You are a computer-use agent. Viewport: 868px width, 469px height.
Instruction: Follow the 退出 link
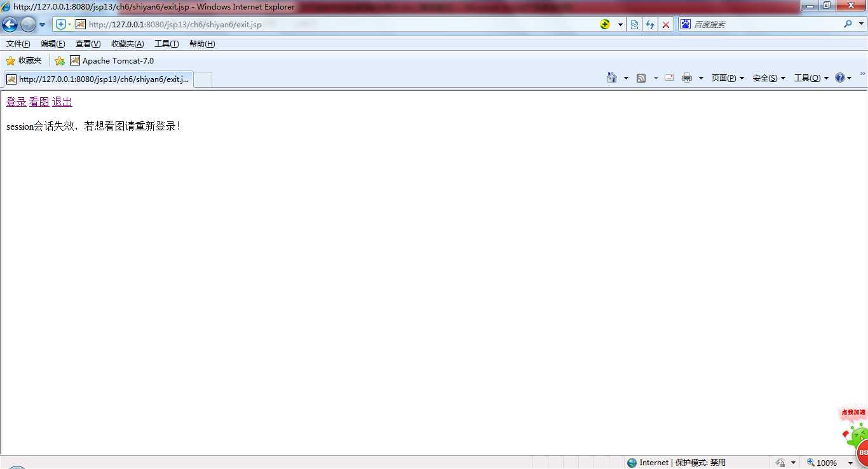(62, 102)
